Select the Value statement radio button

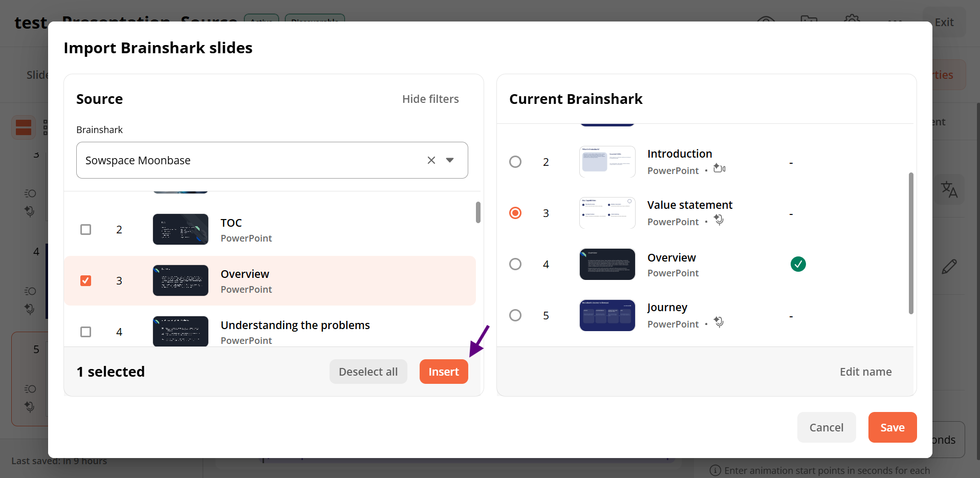coord(515,213)
